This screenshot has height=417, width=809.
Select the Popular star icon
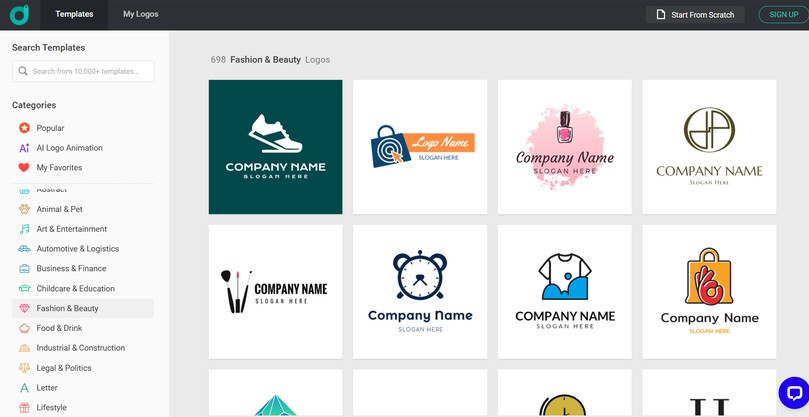point(24,128)
